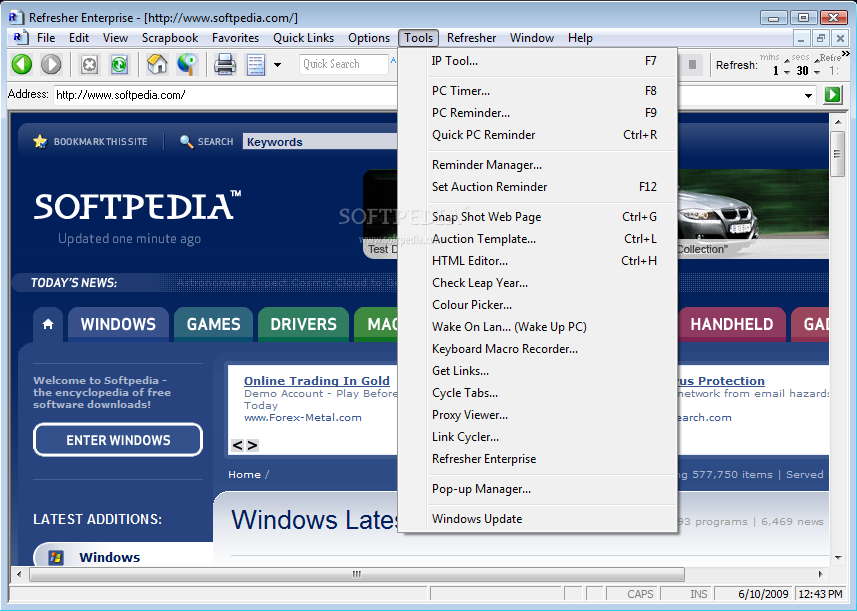
Task: Select Snap Shot Web Page entry
Action: point(538,216)
